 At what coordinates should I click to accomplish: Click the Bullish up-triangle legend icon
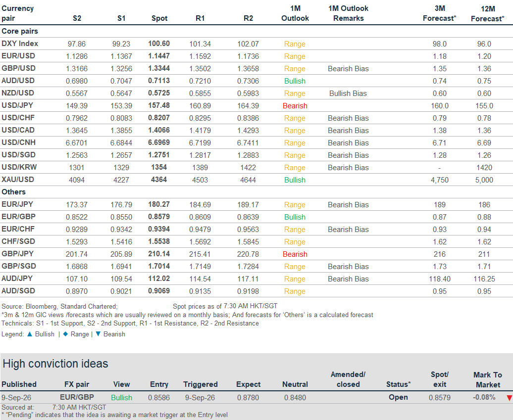click(x=30, y=334)
